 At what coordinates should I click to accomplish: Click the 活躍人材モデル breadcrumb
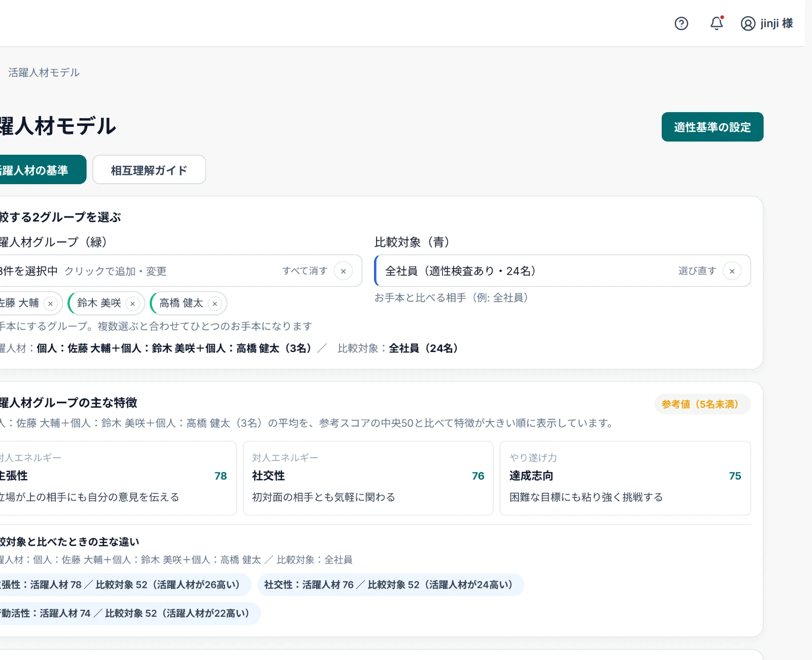44,73
